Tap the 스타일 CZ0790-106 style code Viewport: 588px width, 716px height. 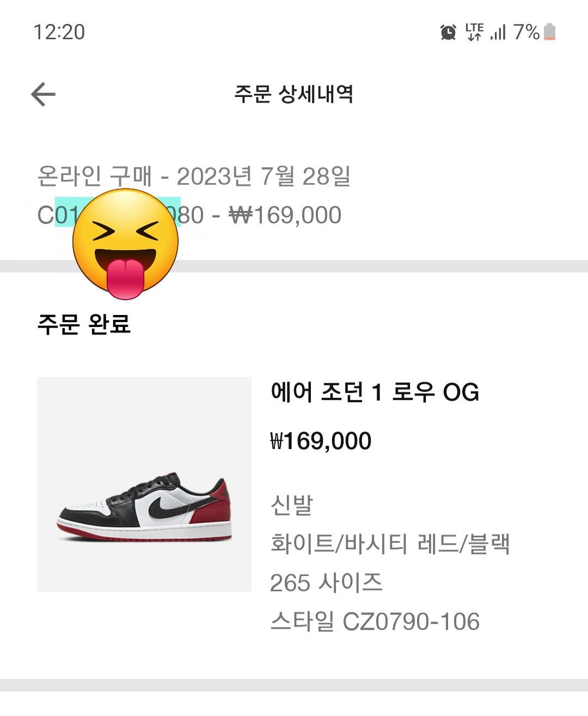(375, 622)
